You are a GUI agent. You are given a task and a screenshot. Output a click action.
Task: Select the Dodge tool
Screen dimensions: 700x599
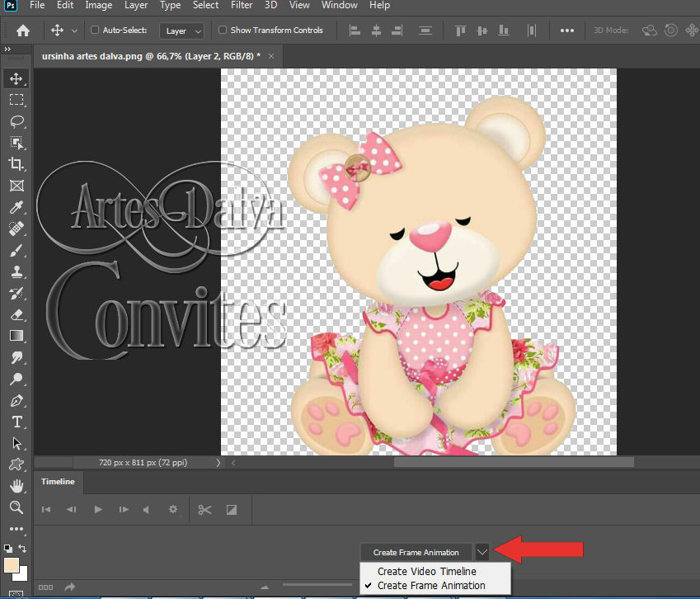16,379
